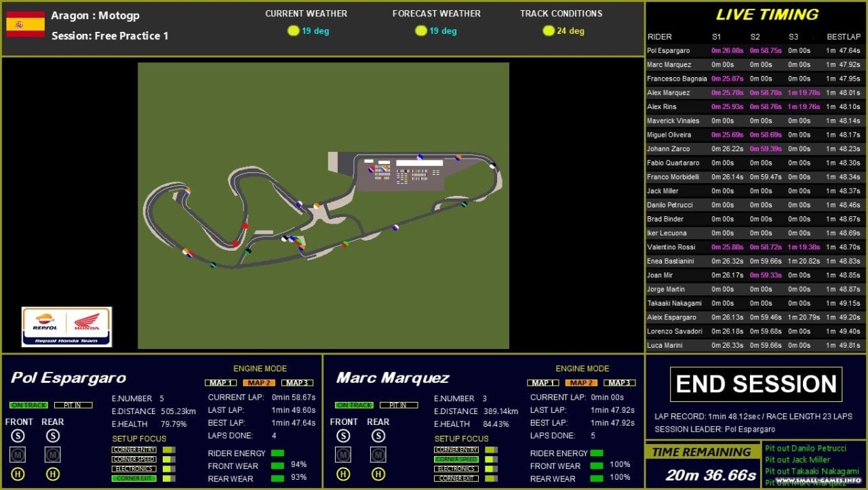The width and height of the screenshot is (868, 490).
Task: Choose medium rear tyre for Pol Espargaro
Action: 52,455
